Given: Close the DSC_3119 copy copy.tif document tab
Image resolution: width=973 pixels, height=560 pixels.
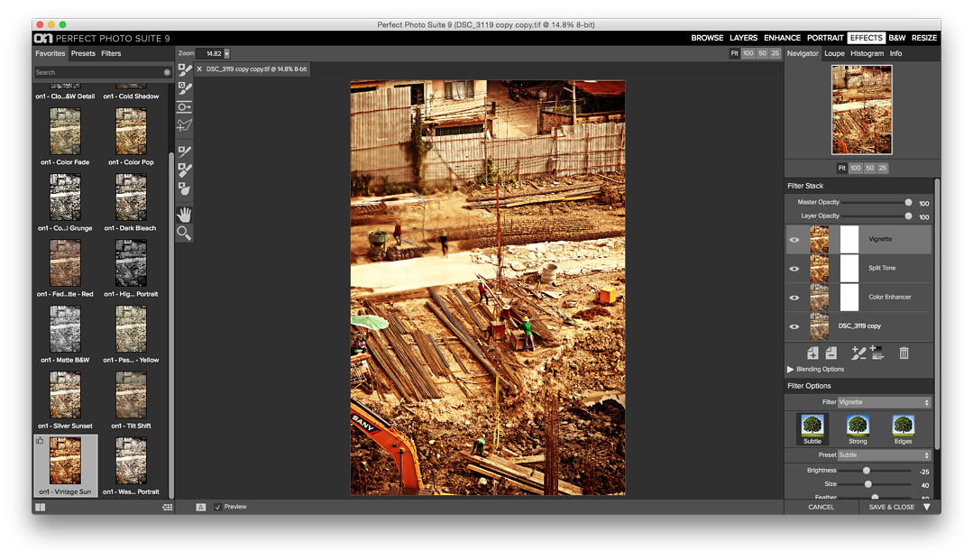Looking at the screenshot, I should pos(199,69).
